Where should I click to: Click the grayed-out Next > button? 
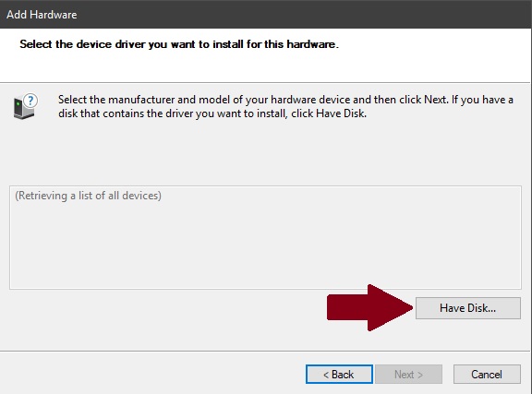pos(408,375)
